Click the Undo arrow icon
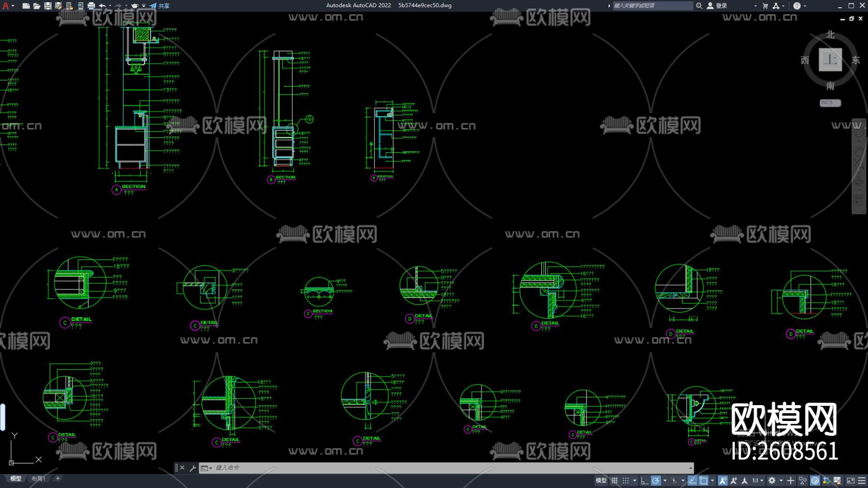Image resolution: width=868 pixels, height=488 pixels. coord(102,6)
